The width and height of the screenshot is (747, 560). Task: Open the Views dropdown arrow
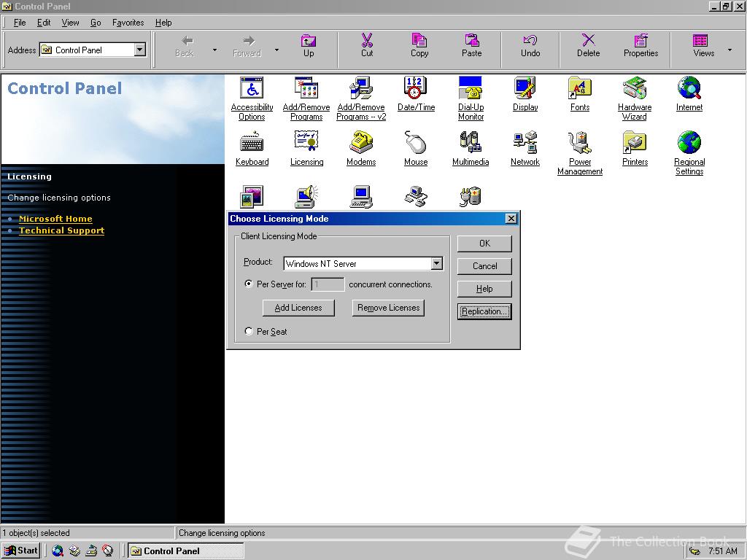point(729,50)
